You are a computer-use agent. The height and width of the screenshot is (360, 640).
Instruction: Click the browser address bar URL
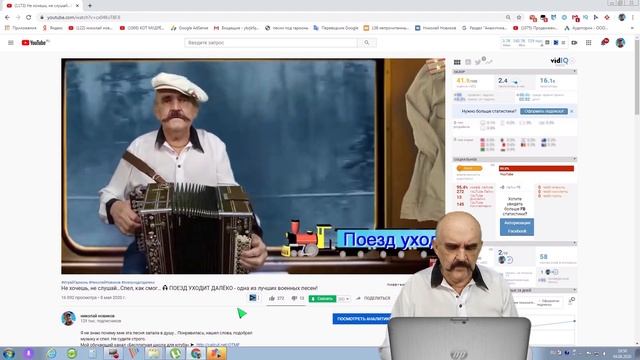[83, 18]
